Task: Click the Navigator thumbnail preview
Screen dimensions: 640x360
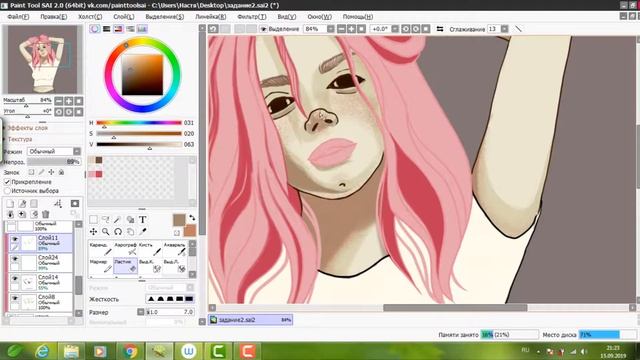Action: (43, 60)
